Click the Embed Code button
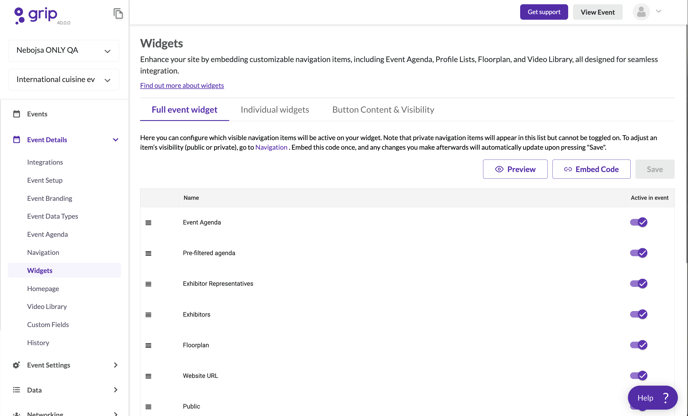 591,169
